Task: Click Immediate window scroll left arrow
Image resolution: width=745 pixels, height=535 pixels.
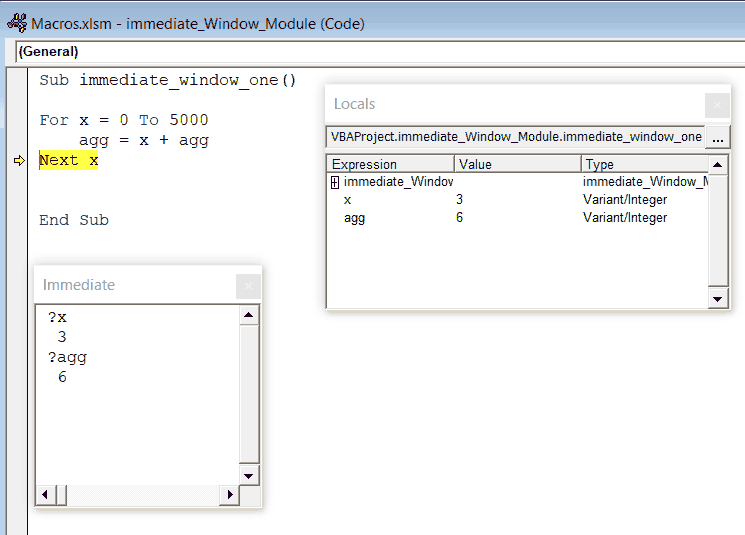Action: click(45, 495)
